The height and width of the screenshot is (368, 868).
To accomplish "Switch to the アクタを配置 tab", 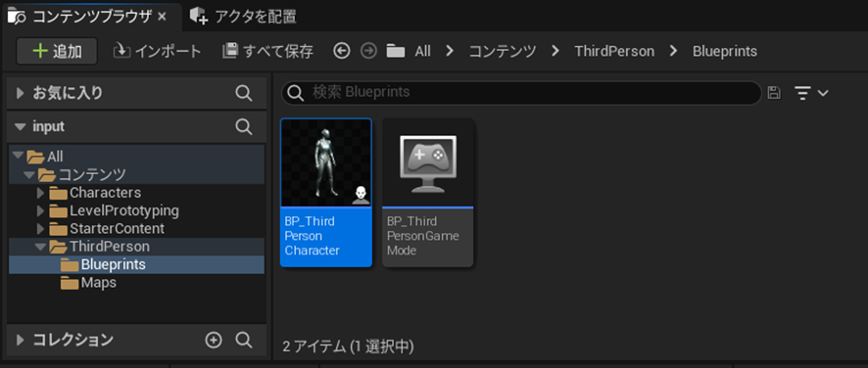I will tap(243, 17).
